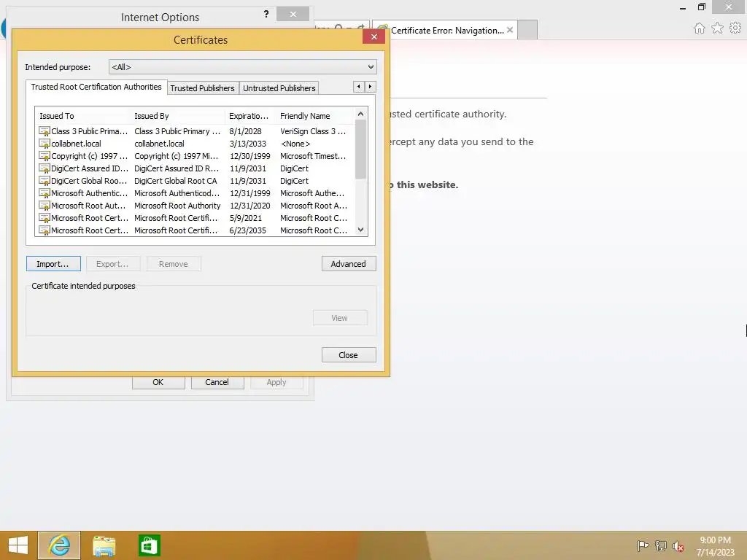Click the Microsoft Timest... friendly name cell
The width and height of the screenshot is (747, 560).
pyautogui.click(x=313, y=156)
